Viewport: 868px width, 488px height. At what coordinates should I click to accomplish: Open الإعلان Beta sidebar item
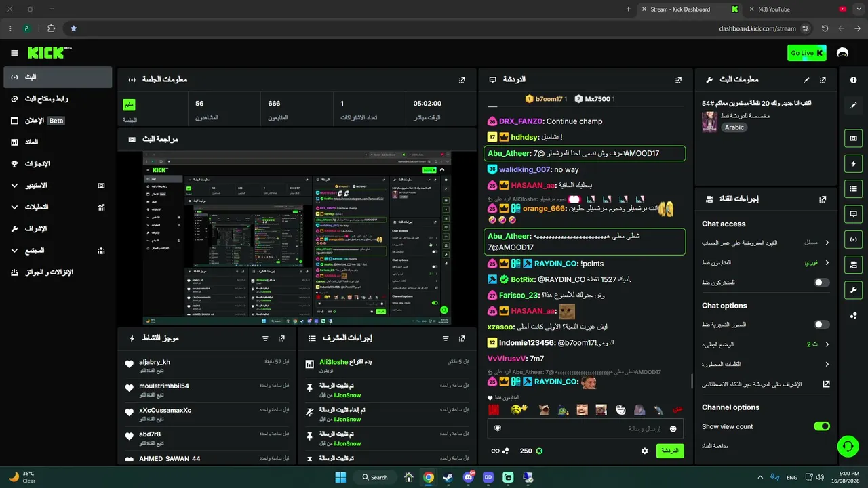[57, 121]
